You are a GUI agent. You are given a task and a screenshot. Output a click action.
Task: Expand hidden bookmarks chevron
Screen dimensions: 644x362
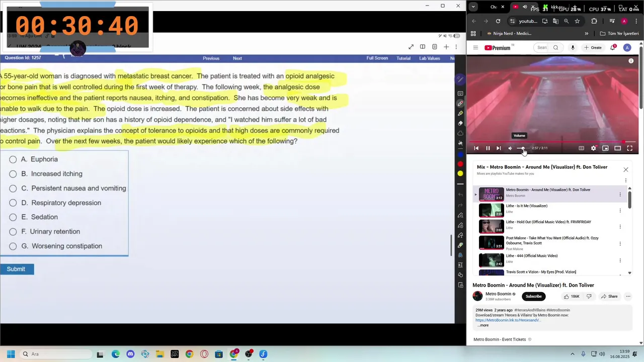tap(587, 34)
